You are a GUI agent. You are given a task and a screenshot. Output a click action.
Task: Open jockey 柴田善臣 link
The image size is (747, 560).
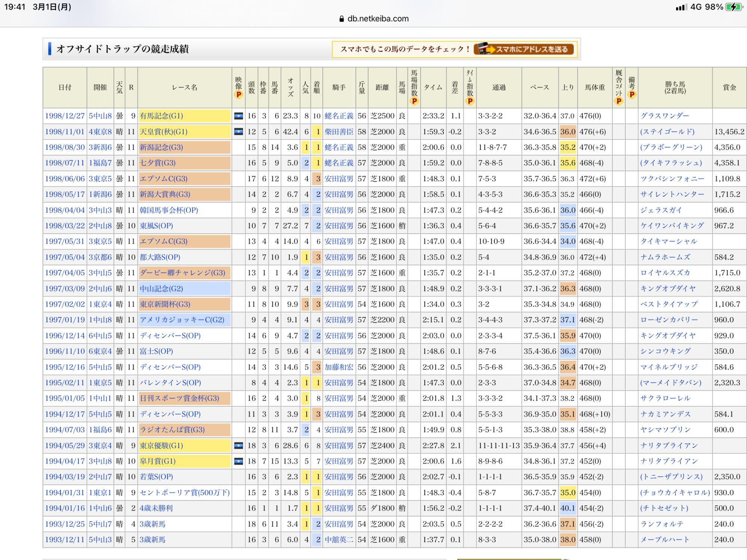click(x=339, y=132)
